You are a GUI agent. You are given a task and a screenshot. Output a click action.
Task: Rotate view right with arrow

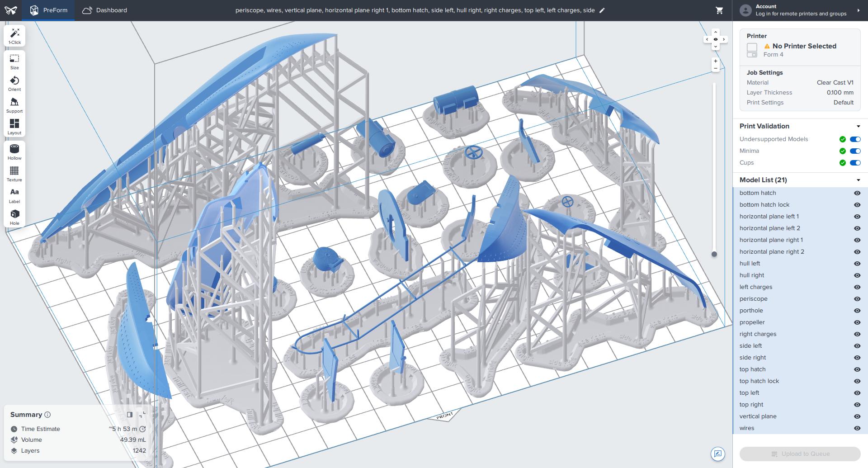click(x=724, y=39)
